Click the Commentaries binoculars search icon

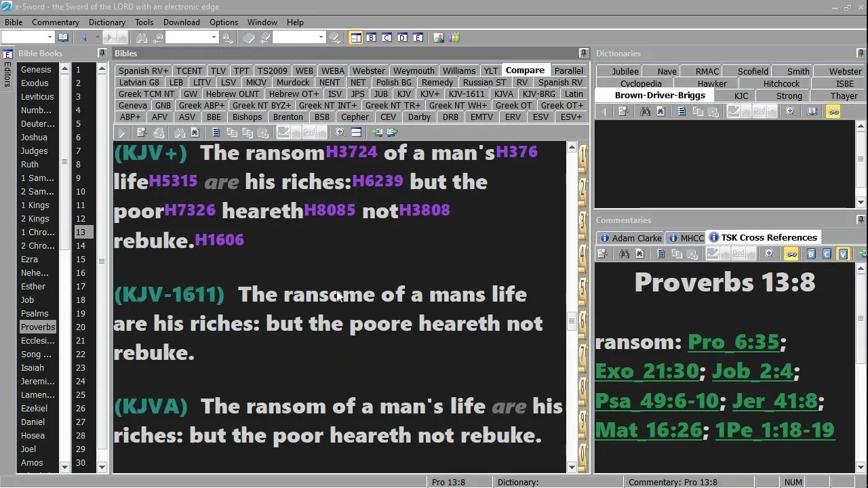point(624,254)
